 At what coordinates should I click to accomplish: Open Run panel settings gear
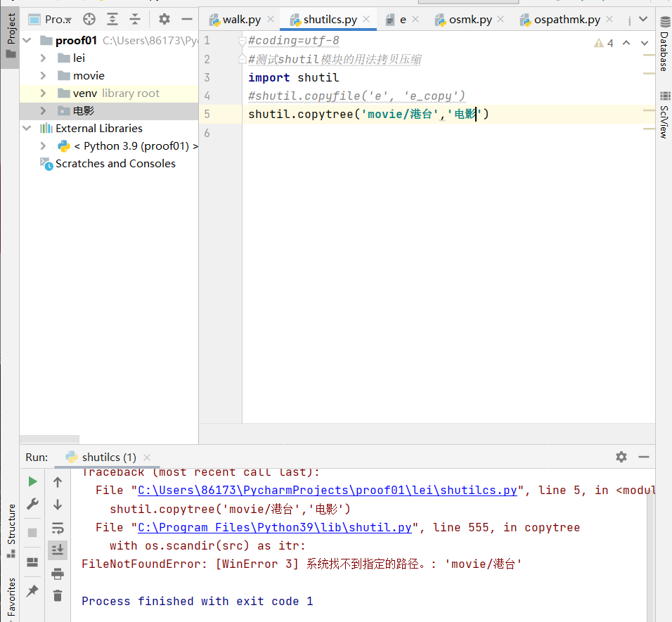pyautogui.click(x=621, y=457)
